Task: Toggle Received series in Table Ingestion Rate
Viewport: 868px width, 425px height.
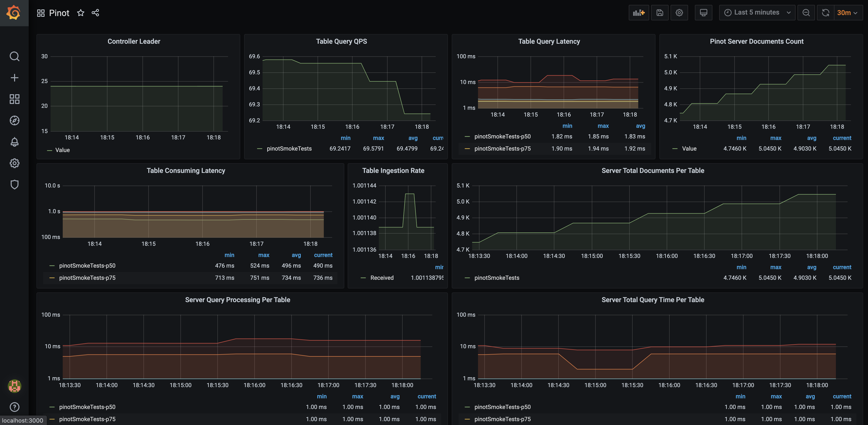Action: [x=382, y=278]
